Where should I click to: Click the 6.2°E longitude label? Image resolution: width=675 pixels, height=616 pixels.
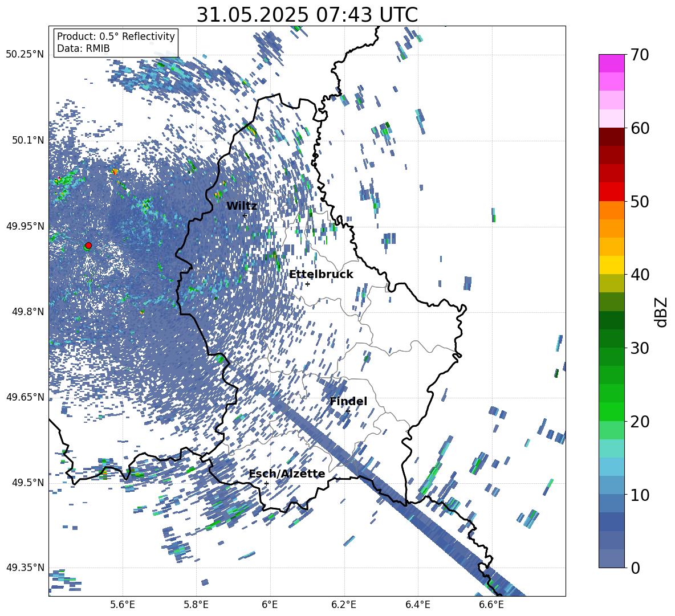(344, 605)
